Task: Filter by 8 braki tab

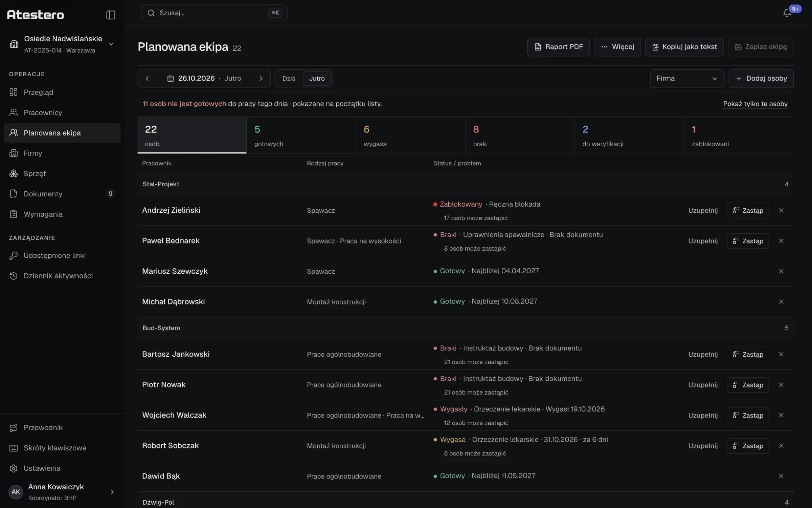Action: (x=520, y=135)
